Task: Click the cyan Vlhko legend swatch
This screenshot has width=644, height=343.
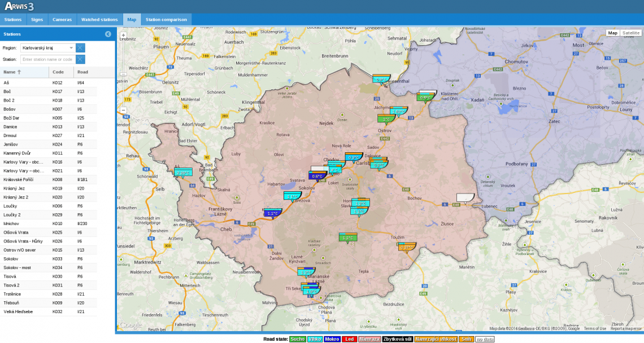Action: tap(315, 339)
